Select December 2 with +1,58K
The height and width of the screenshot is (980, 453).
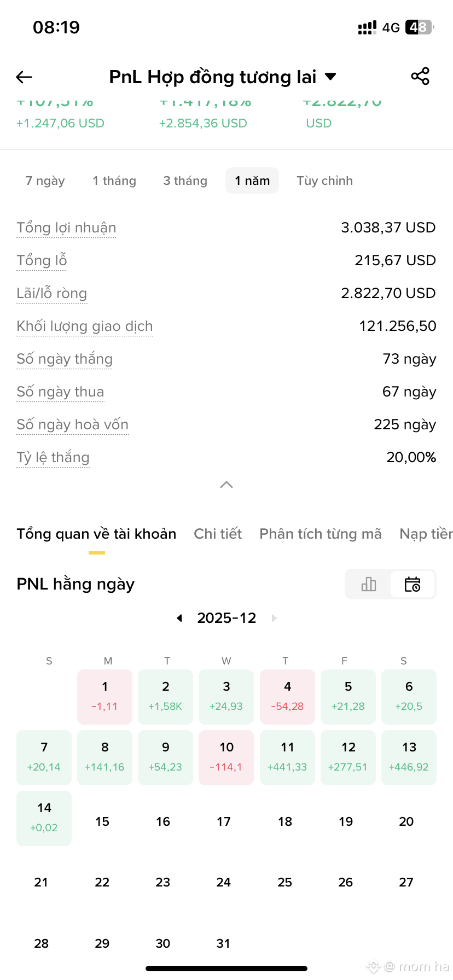(166, 697)
